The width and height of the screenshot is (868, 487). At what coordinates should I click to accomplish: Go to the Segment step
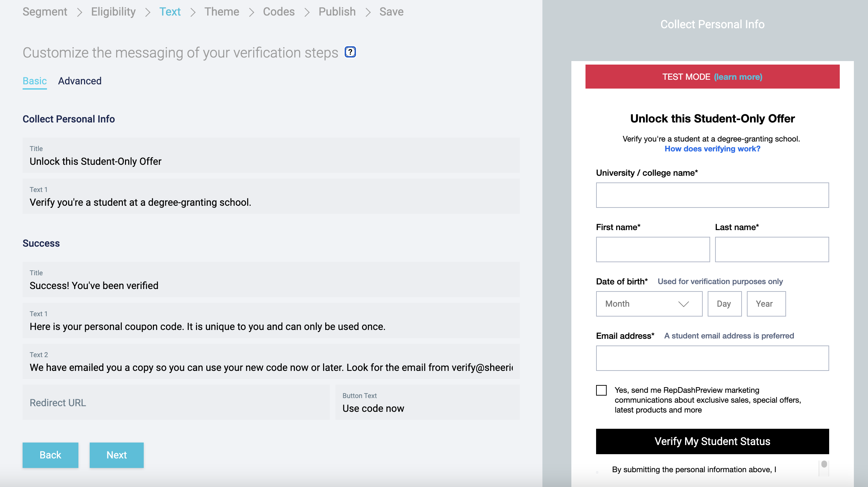[x=45, y=12]
